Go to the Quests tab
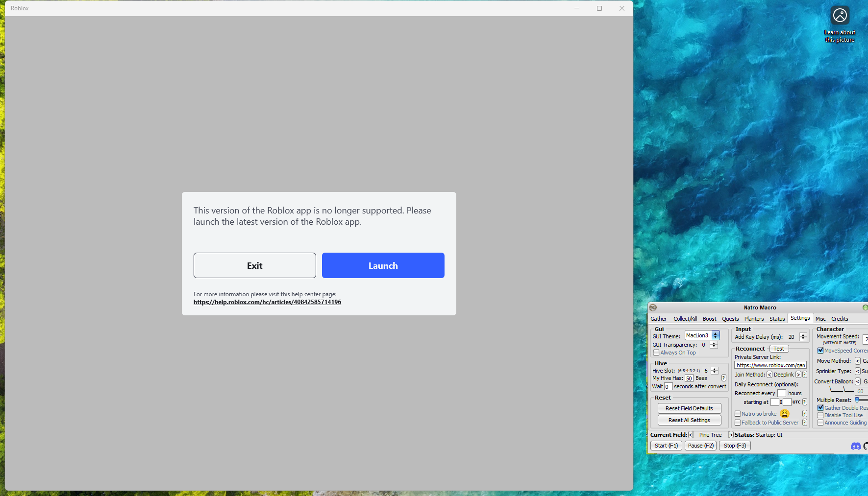The width and height of the screenshot is (868, 496). click(730, 319)
